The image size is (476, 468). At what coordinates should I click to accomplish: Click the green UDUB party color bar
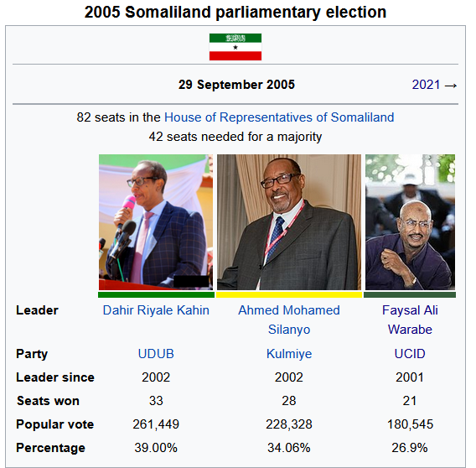156,294
